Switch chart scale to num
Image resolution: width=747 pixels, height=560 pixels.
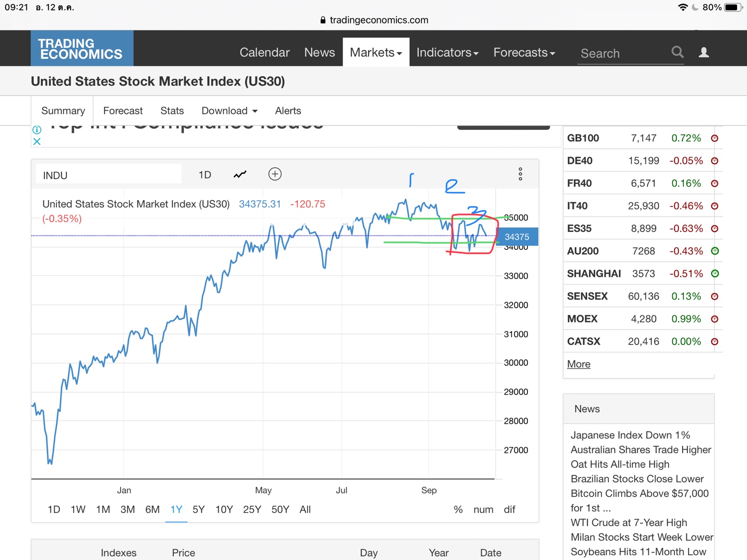tap(483, 509)
